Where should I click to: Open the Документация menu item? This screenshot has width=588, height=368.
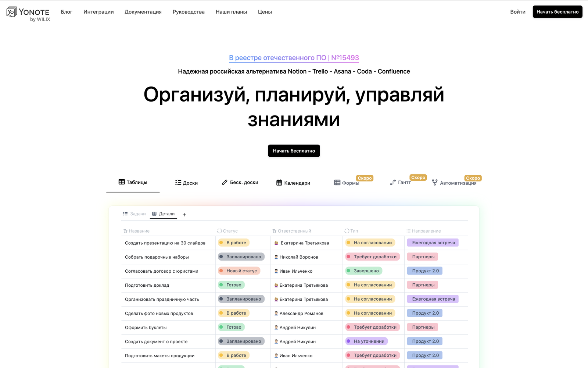click(143, 12)
